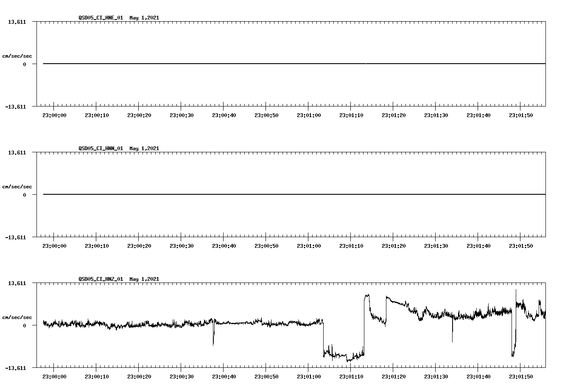The height and width of the screenshot is (392, 576).
Task: Click the 23:00:30 tick label on middle plot
Action: [182, 245]
